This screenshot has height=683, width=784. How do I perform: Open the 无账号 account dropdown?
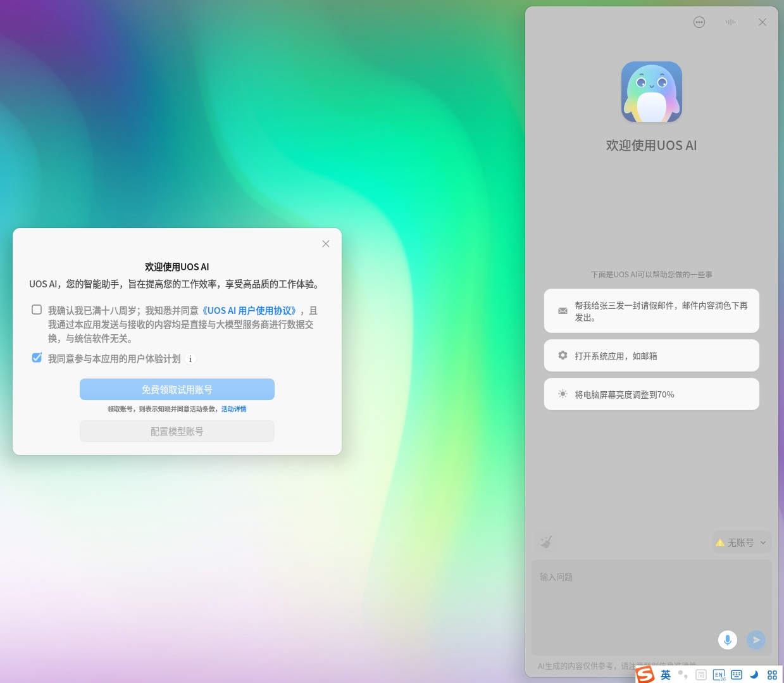742,542
